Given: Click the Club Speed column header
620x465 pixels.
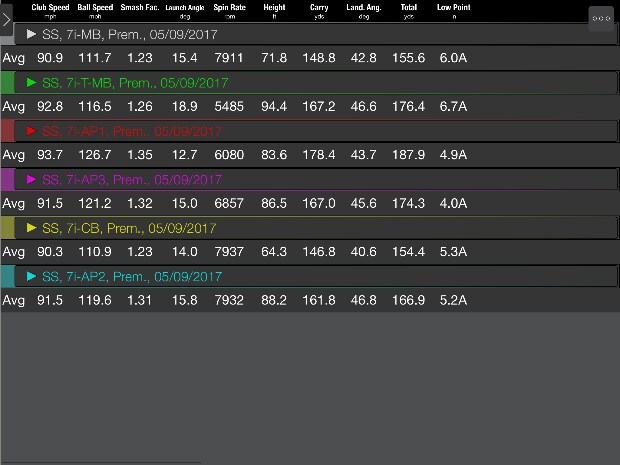Looking at the screenshot, I should click(x=50, y=11).
